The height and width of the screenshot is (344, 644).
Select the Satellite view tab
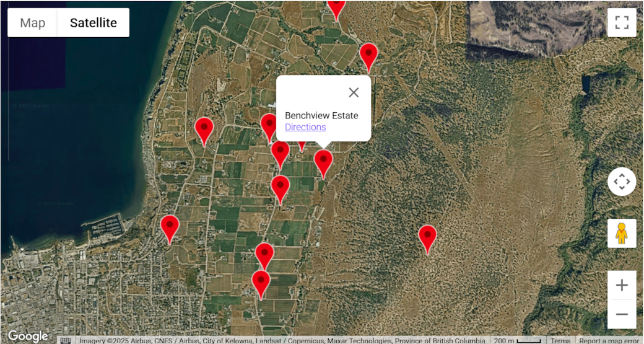pyautogui.click(x=94, y=22)
